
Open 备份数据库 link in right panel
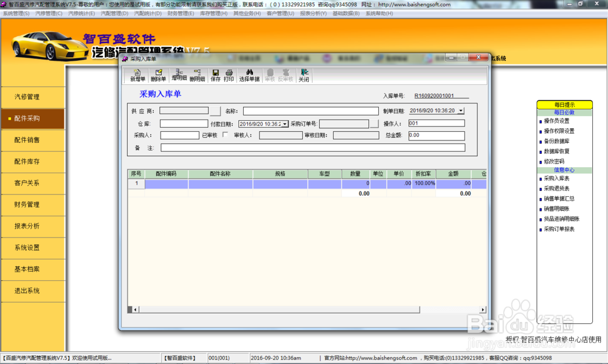(x=556, y=141)
